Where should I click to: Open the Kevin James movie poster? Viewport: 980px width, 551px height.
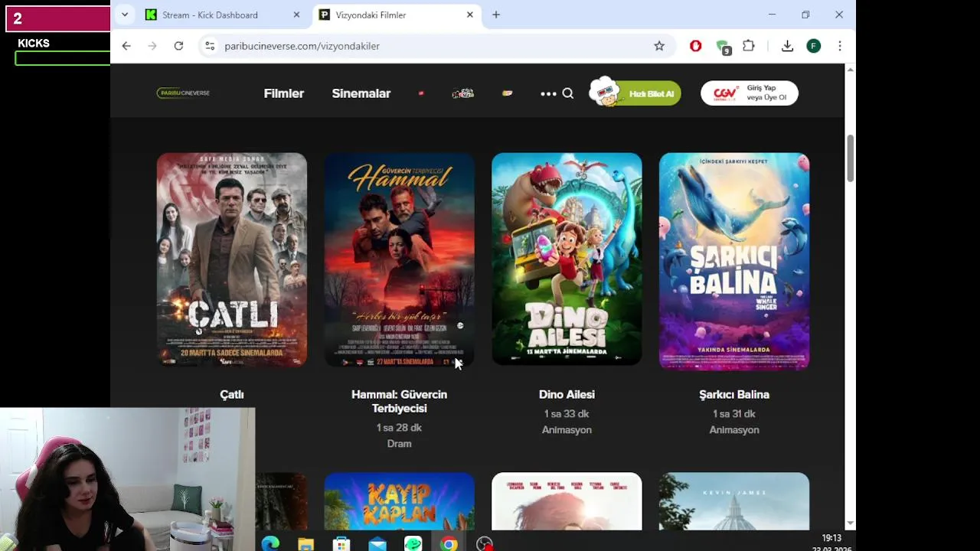click(x=734, y=501)
